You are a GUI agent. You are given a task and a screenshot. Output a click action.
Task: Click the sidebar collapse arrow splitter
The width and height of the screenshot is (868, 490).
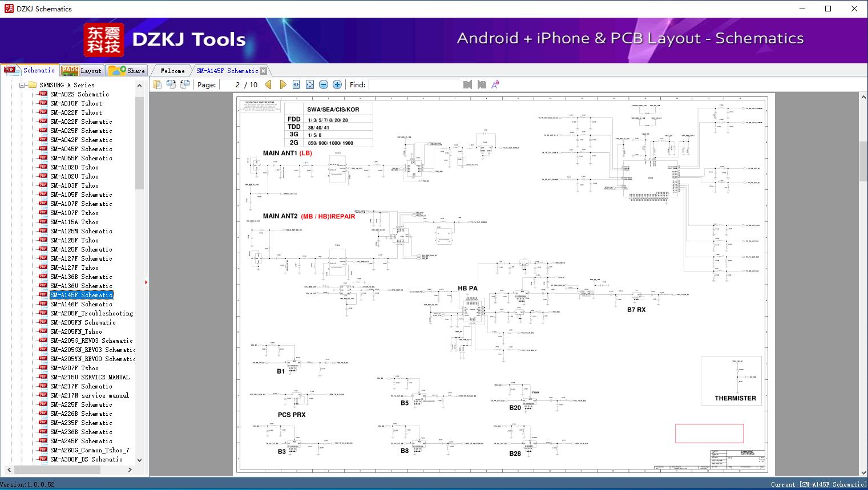click(146, 282)
